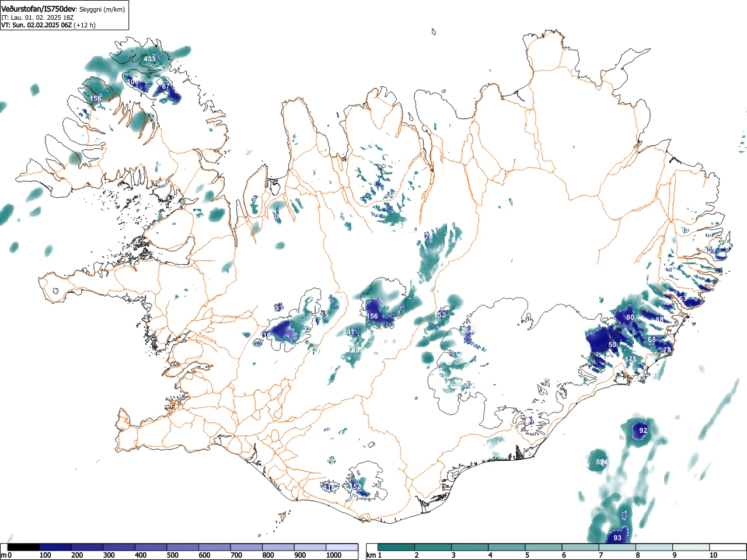Select the dark teal 1–2 km legend swatch
Image resolution: width=747 pixels, height=560 pixels.
[397, 547]
